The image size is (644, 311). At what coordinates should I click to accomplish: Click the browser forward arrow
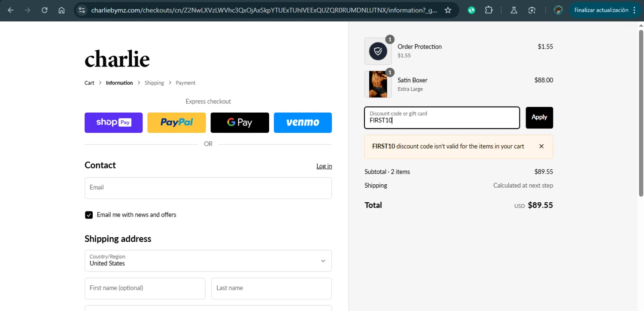(x=27, y=10)
